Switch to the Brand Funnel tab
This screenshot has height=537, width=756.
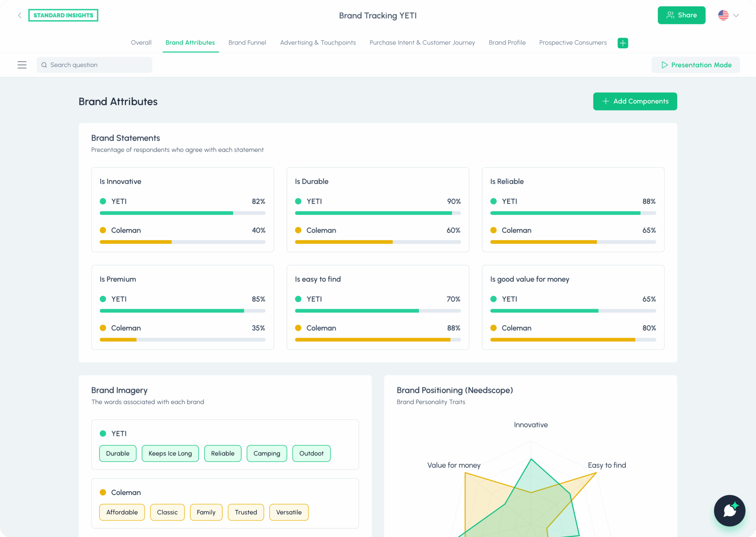point(247,42)
